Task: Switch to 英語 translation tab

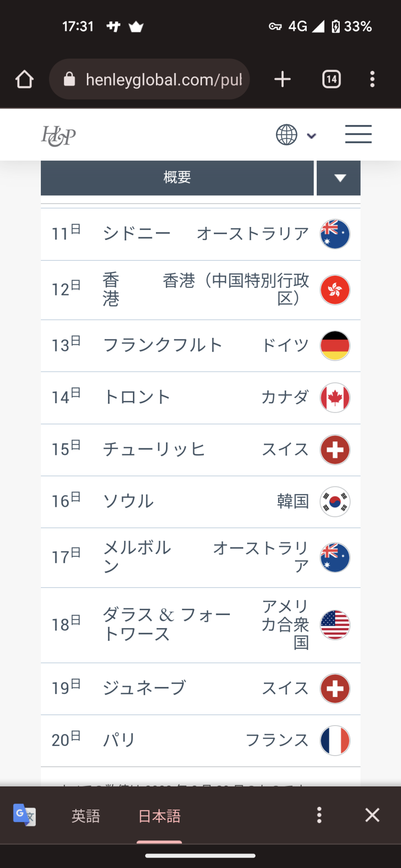Action: (86, 816)
